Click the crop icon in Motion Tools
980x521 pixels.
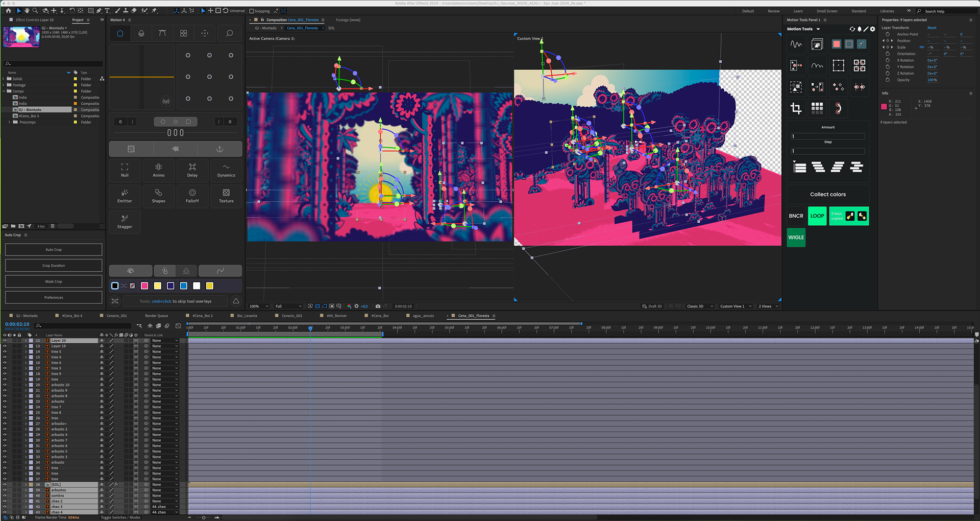(796, 108)
